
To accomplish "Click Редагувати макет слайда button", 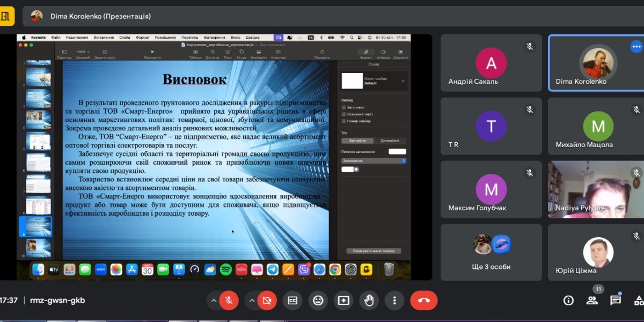I will (374, 251).
